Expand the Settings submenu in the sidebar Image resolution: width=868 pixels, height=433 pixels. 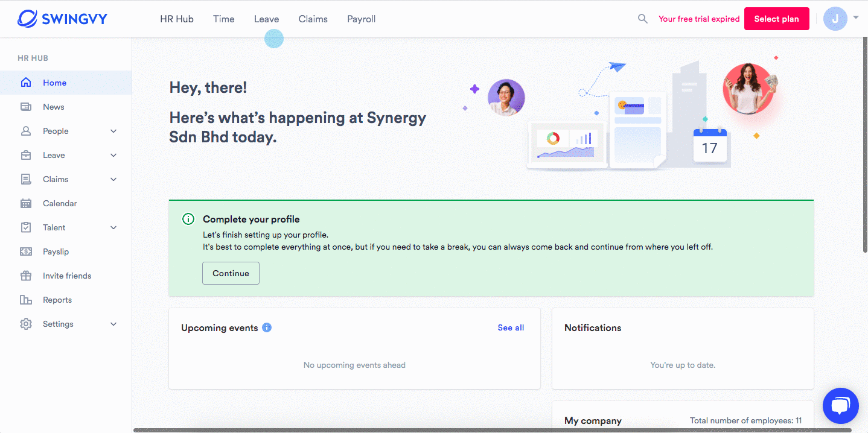(x=113, y=324)
